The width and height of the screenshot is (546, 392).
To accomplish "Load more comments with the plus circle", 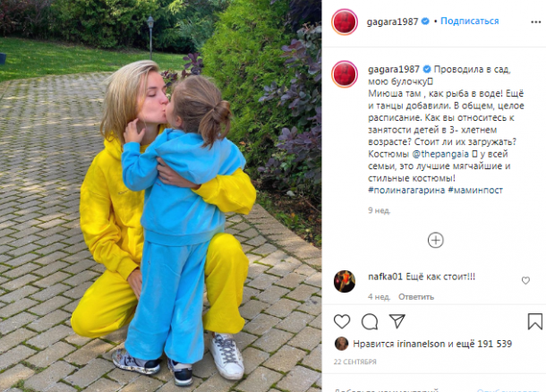I will pos(435,240).
